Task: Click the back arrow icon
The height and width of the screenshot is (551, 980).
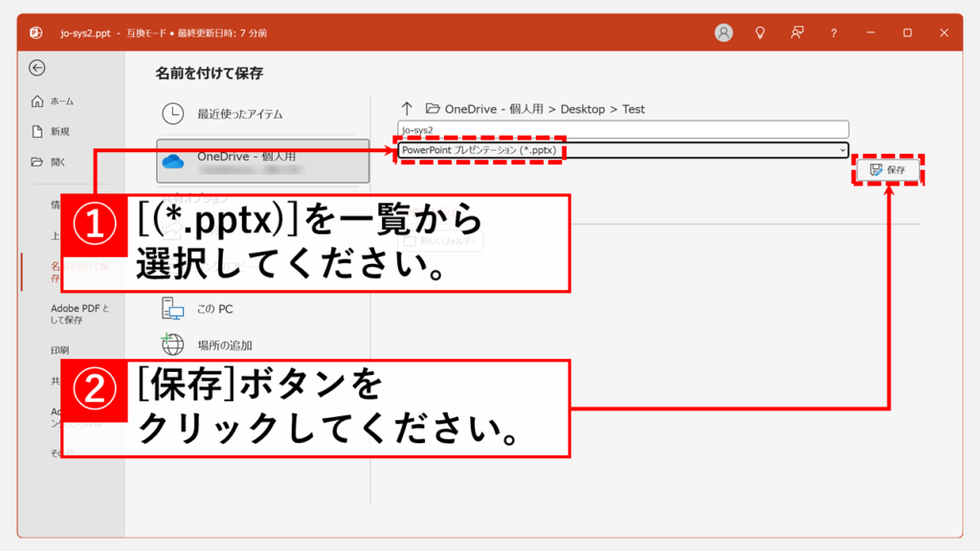Action: click(x=37, y=68)
